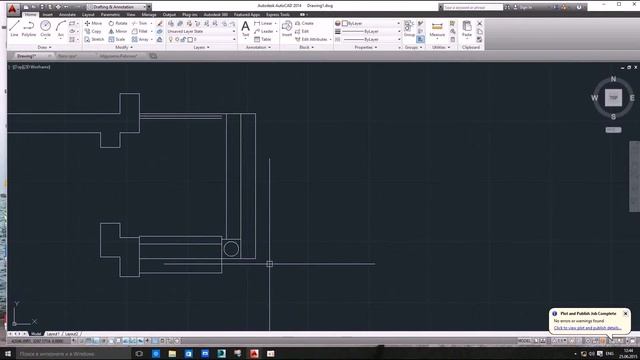Click the Sign In button
This screenshot has width=640, height=360.
coord(525,7)
